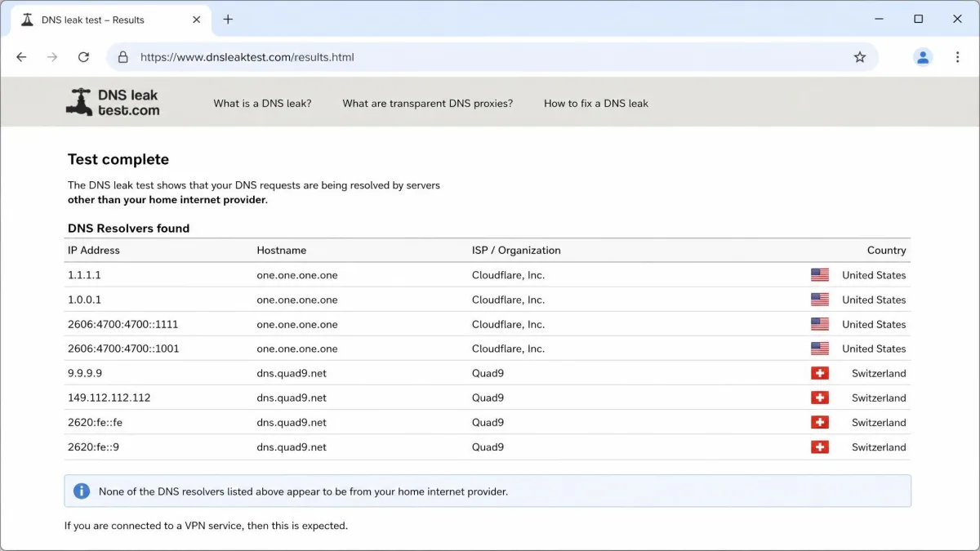Click Swiss flag in 2620:fe::fe row

click(x=820, y=422)
